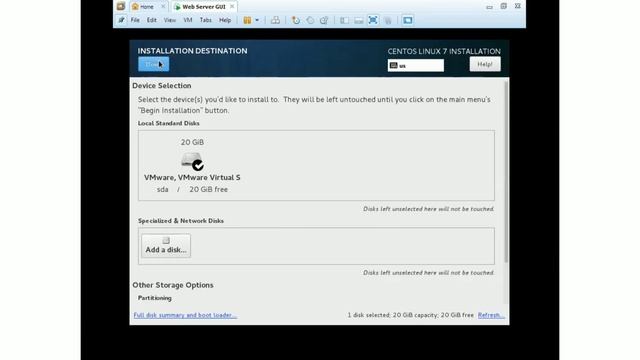Toggle the library sidebar view icon
This screenshot has height=360, width=640.
click(344, 20)
